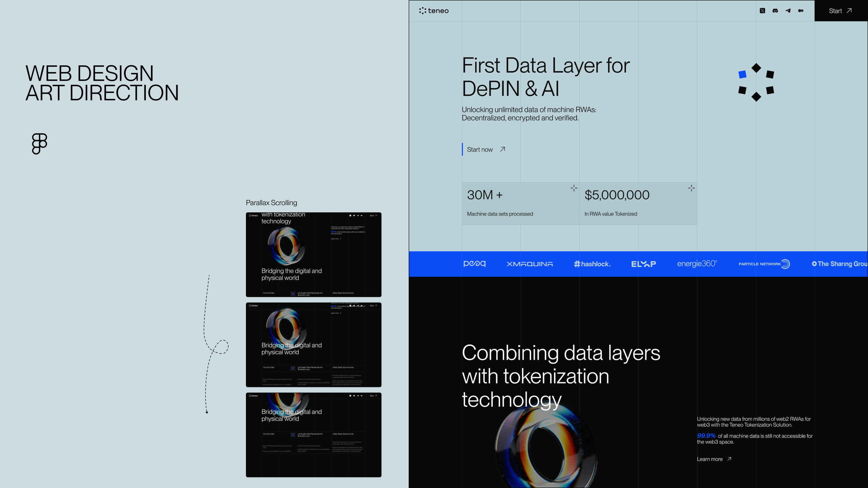This screenshot has height=488, width=868.
Task: Click the 99.9% blue highlighted text
Action: click(706, 436)
